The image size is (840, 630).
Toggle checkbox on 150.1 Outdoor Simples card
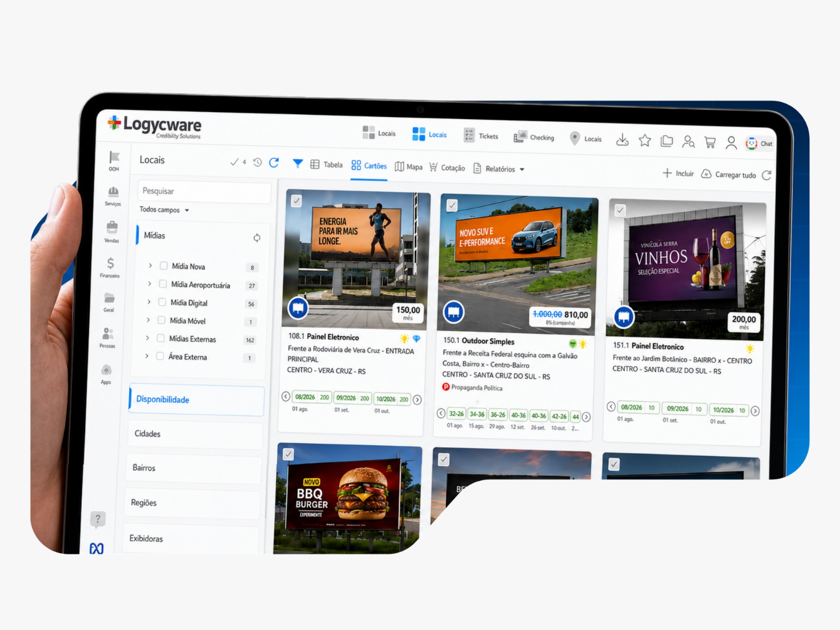coord(452,206)
